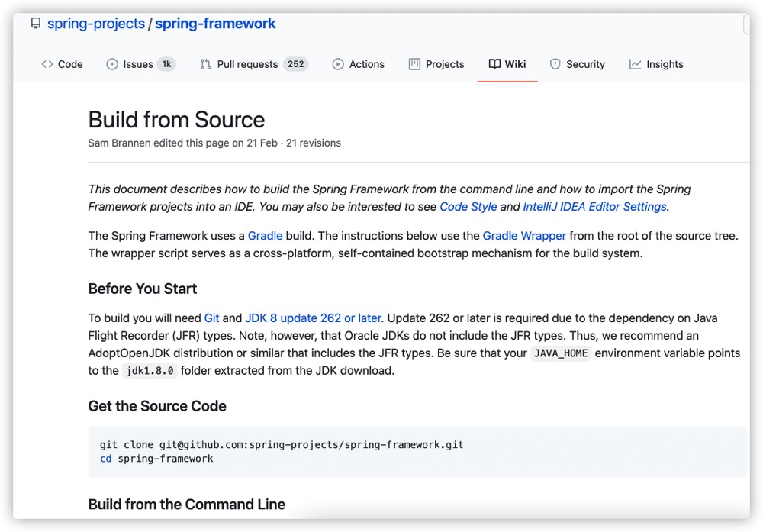
Task: Click the cd spring-framework command line
Action: [156, 459]
